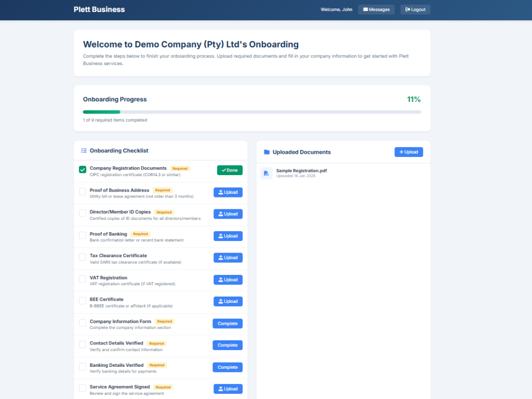
Task: Click Upload for Service Agreement Signed
Action: (228, 389)
